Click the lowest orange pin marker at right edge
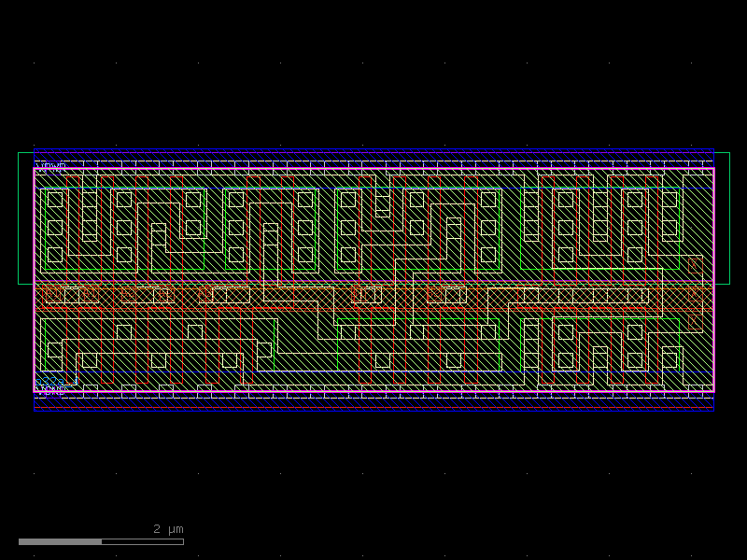747x560 pixels. tap(696, 320)
